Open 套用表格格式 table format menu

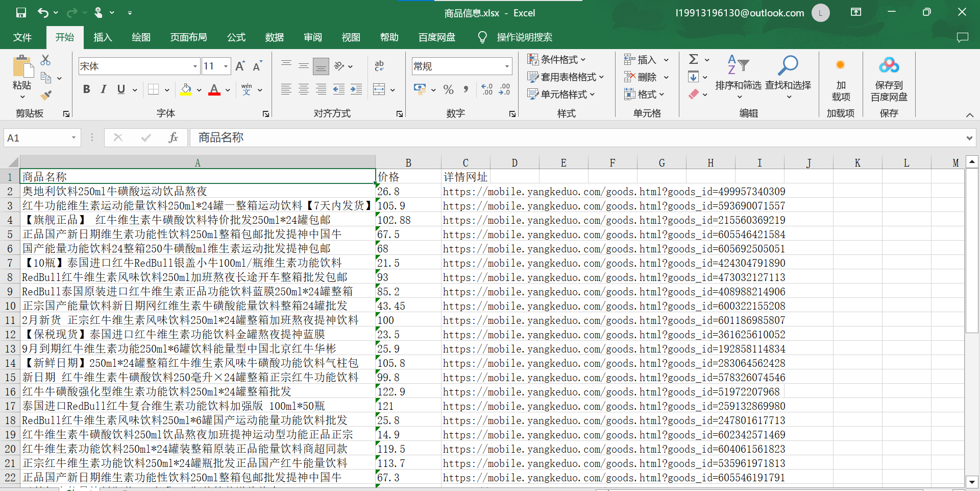coord(566,77)
